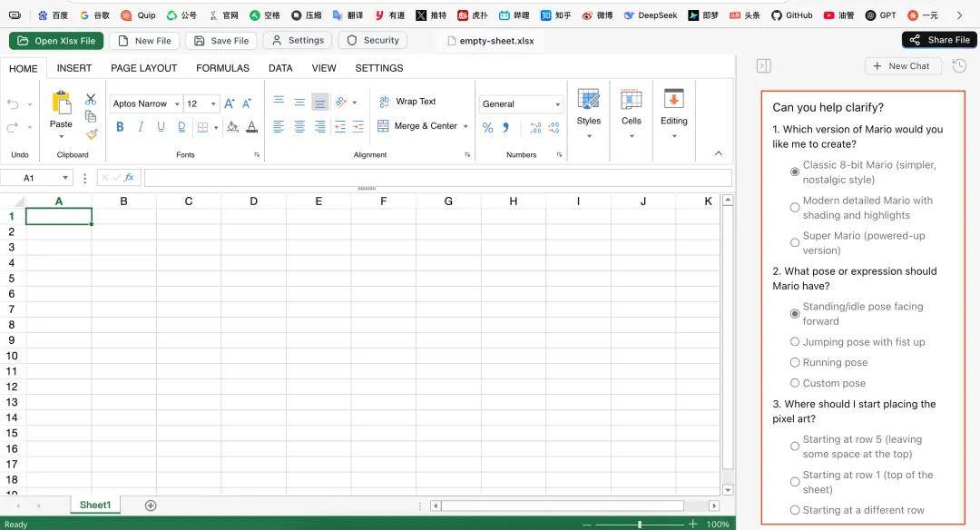980x530 pixels.
Task: Click the New File button
Action: [x=144, y=41]
